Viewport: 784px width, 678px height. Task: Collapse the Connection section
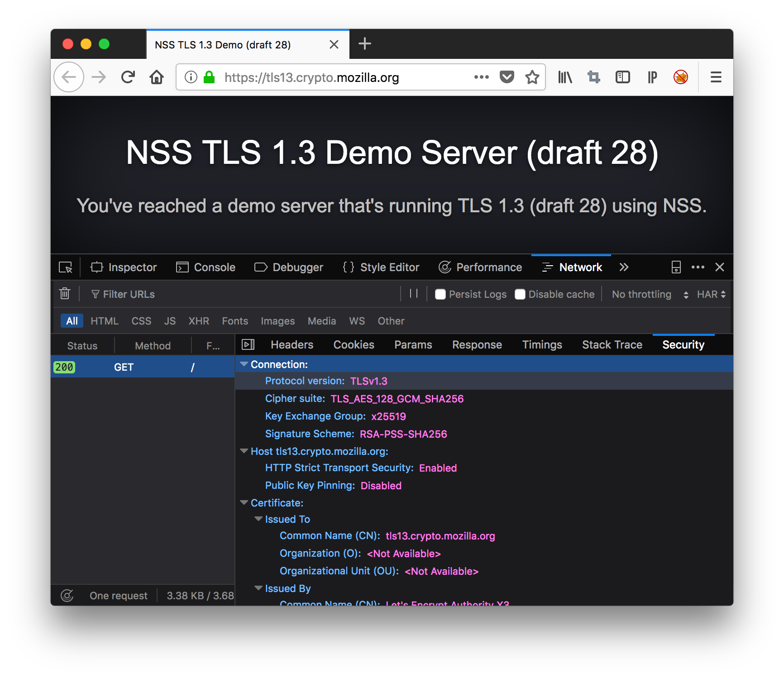coord(244,364)
